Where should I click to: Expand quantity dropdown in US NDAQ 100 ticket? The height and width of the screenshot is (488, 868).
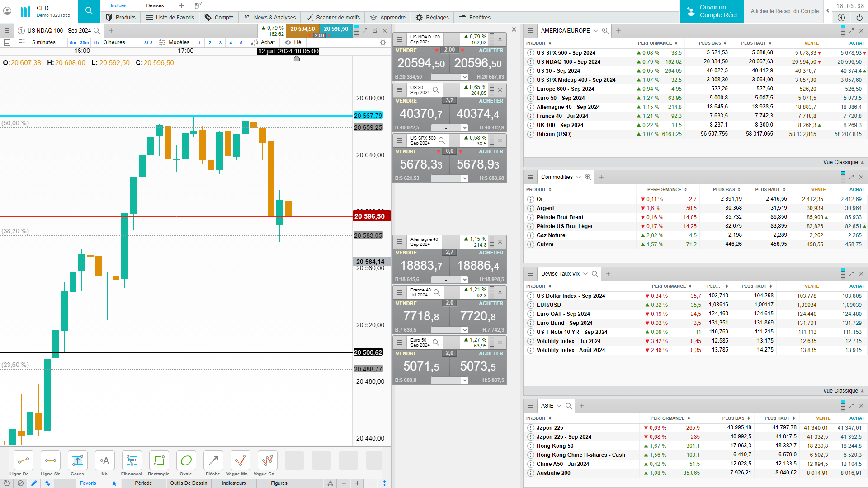tap(464, 77)
